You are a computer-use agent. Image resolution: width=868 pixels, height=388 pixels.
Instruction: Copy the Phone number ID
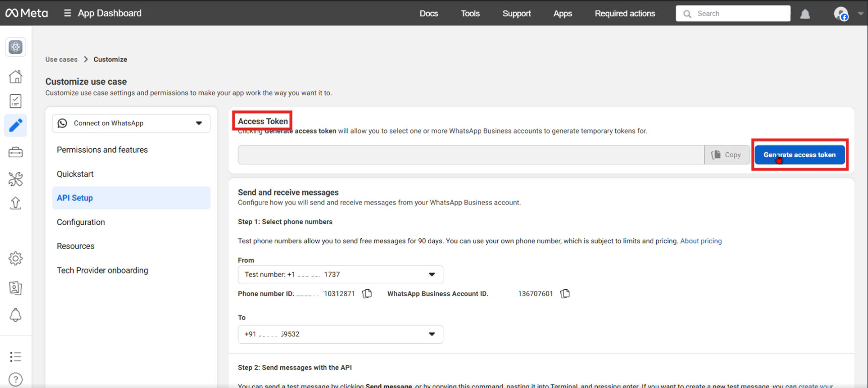[x=367, y=294]
